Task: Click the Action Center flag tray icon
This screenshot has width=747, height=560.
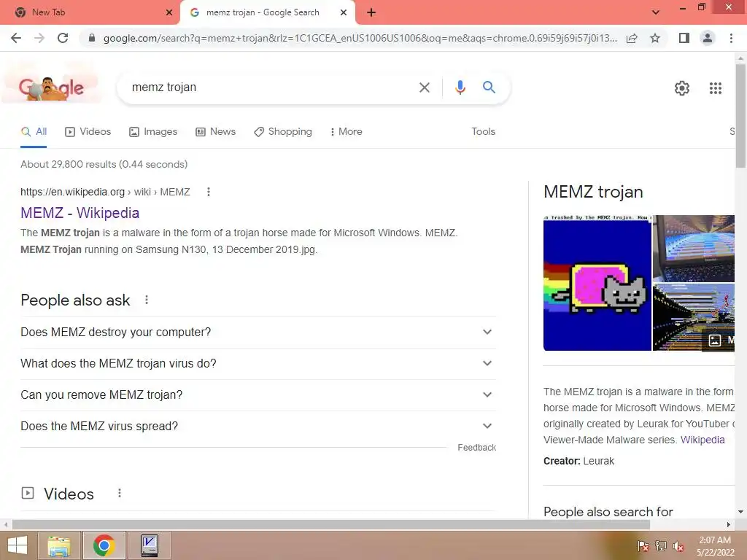Action: point(643,546)
